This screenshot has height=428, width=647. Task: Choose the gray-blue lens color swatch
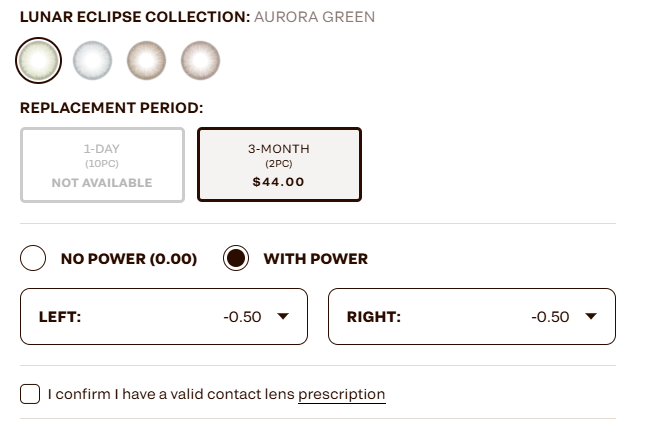(92, 61)
